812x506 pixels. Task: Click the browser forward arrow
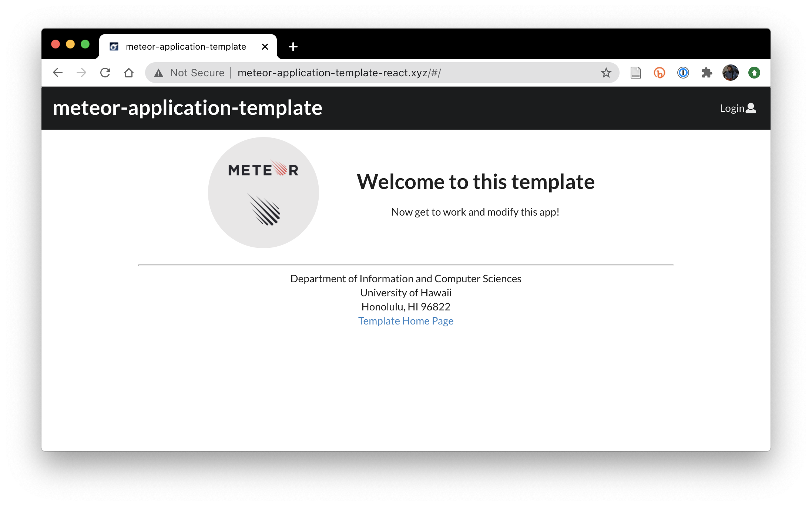[81, 73]
